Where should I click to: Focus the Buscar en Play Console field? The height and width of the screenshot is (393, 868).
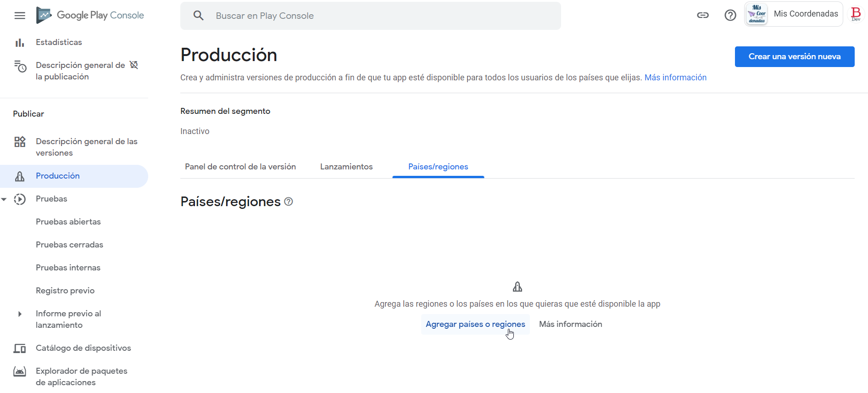371,16
